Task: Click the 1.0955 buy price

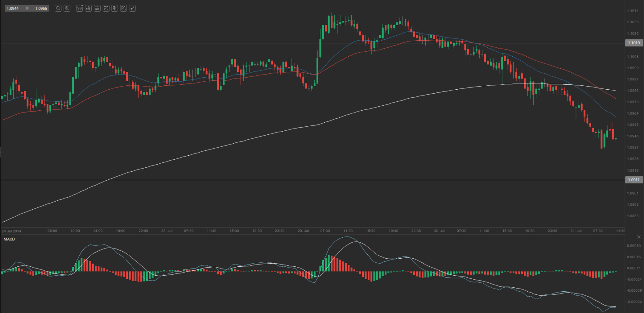Action: pyautogui.click(x=41, y=8)
